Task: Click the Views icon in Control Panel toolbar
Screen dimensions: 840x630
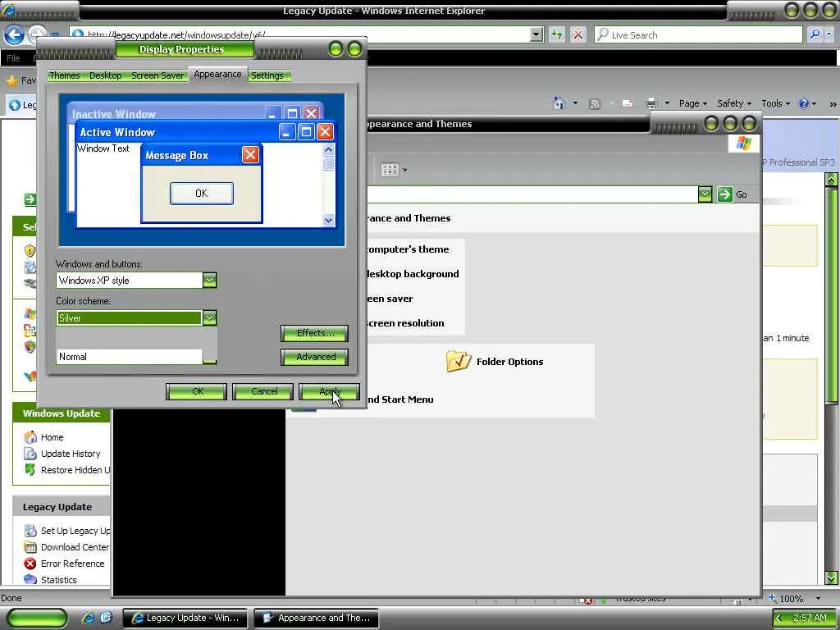Action: coord(390,170)
